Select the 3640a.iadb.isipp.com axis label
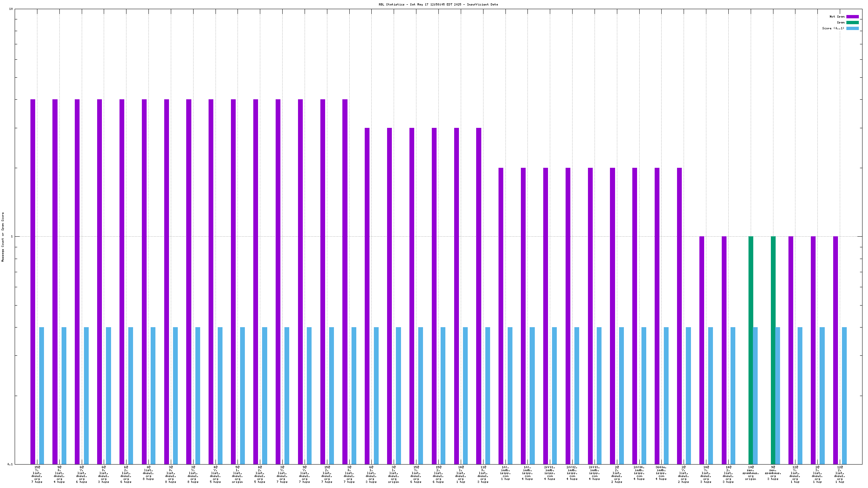 click(x=661, y=473)
